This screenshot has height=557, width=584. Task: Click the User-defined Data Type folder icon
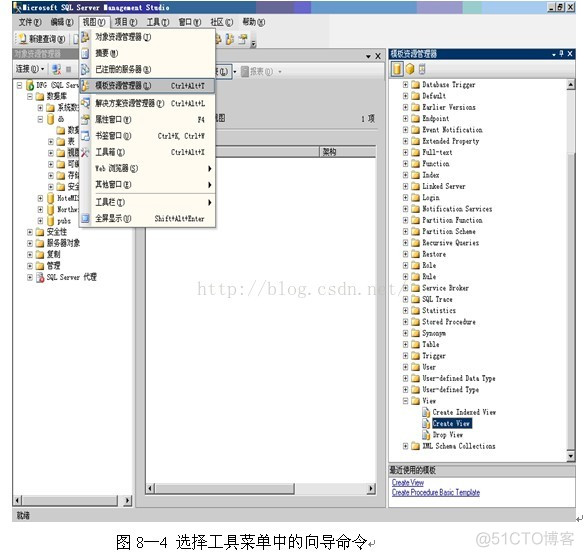click(x=415, y=378)
